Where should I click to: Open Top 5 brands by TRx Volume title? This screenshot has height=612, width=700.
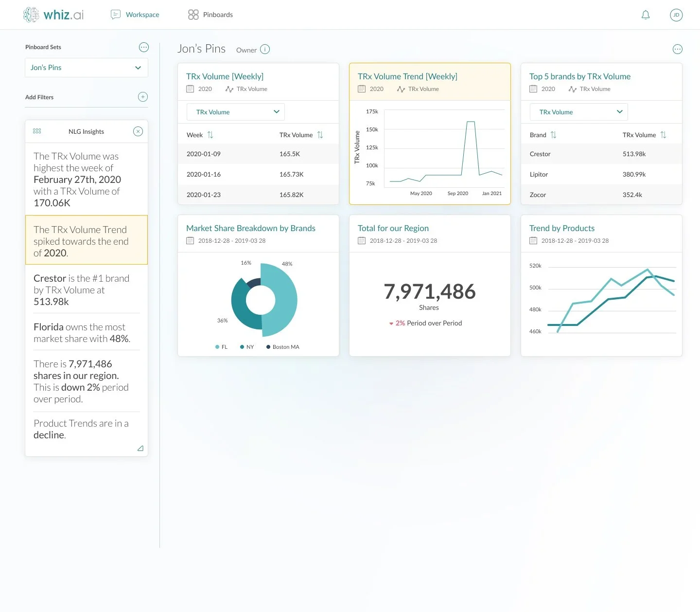(x=580, y=76)
